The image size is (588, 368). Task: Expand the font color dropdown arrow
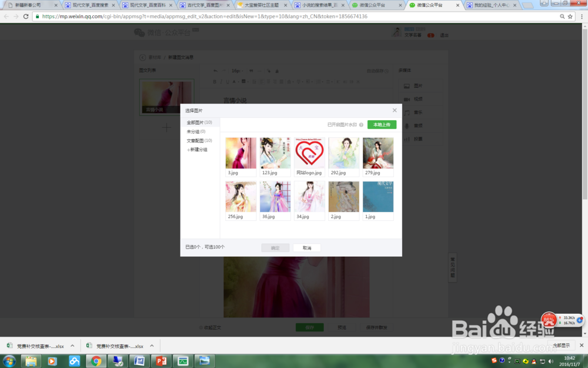click(x=239, y=81)
